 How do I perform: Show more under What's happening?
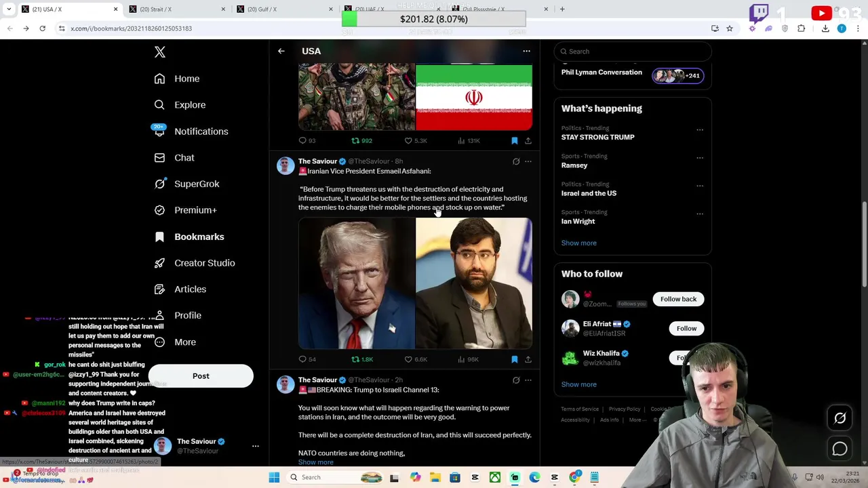579,243
